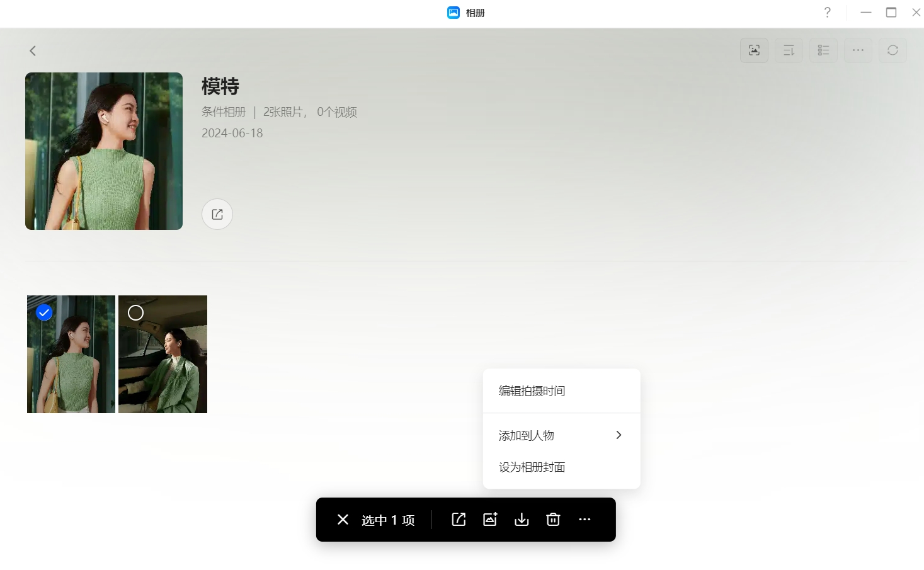
Task: Go back using the left arrow
Action: (x=33, y=50)
